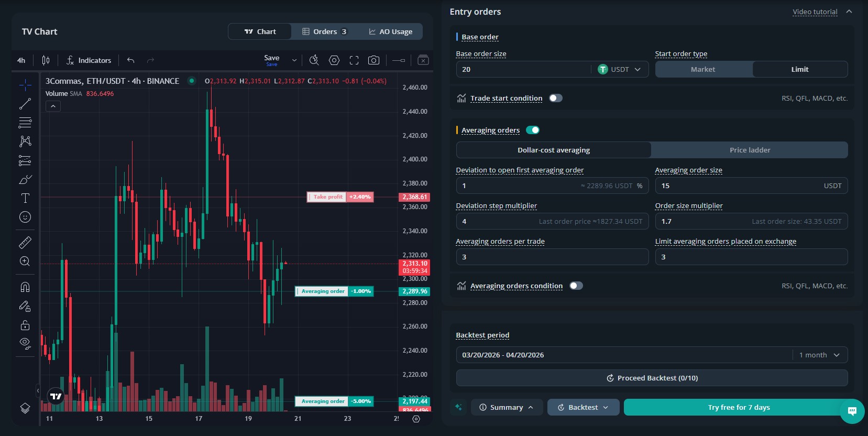Lock all drawing tools
868x436 pixels.
(x=25, y=325)
